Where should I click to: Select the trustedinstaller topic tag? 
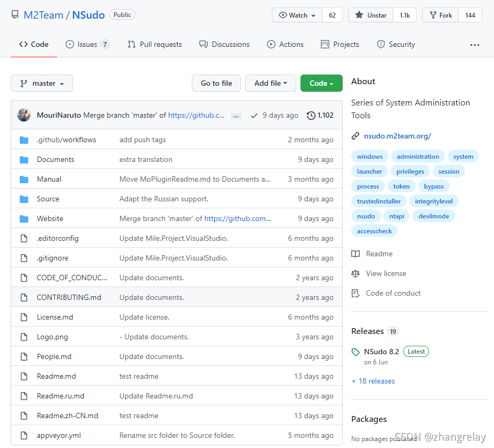(x=379, y=201)
